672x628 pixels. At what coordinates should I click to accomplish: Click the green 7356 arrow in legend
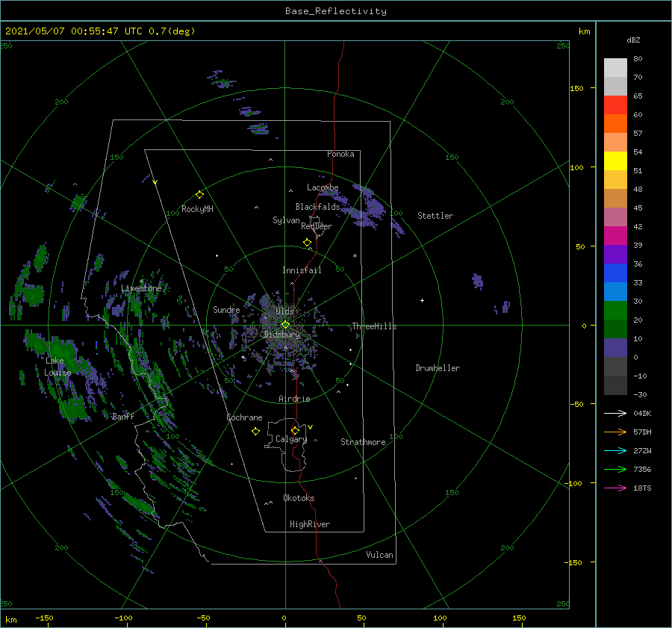tap(615, 470)
